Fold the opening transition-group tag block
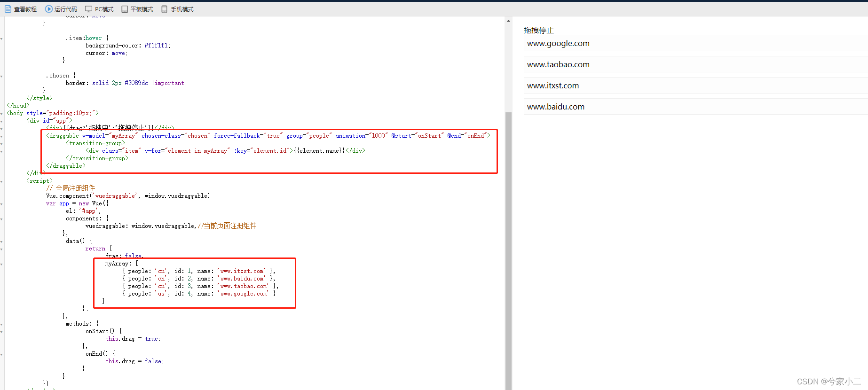 click(x=2, y=144)
